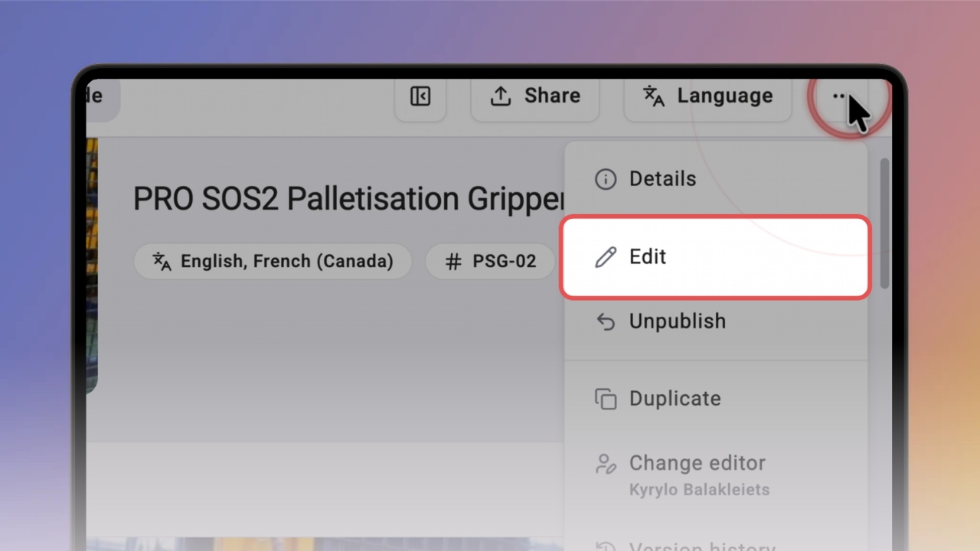Open the Language selector button
This screenshot has width=980, height=551.
[707, 96]
